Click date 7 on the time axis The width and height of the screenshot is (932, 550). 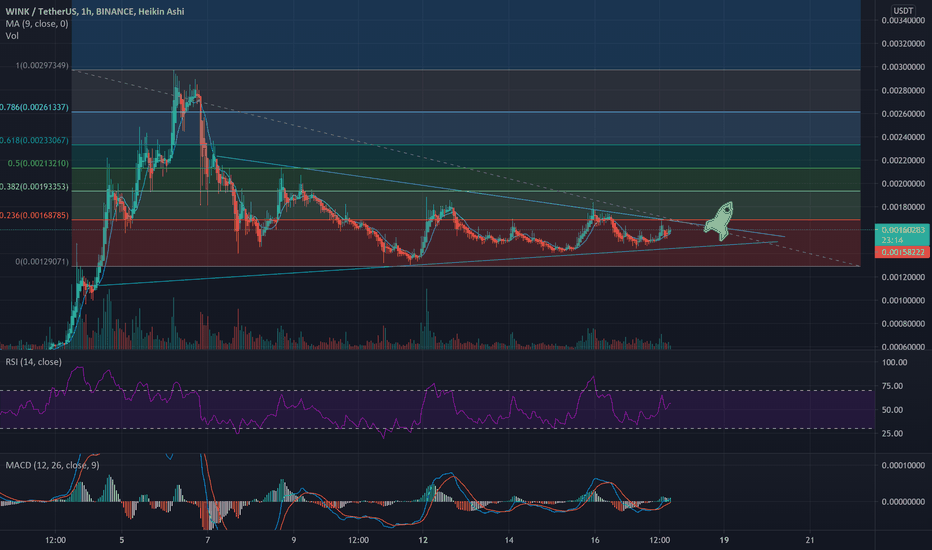tap(207, 540)
